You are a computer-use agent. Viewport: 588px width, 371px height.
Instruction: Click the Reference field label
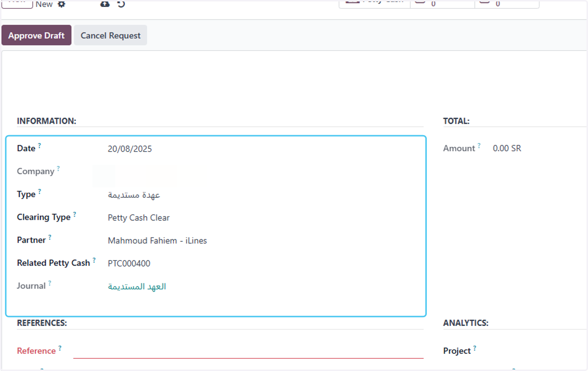36,351
